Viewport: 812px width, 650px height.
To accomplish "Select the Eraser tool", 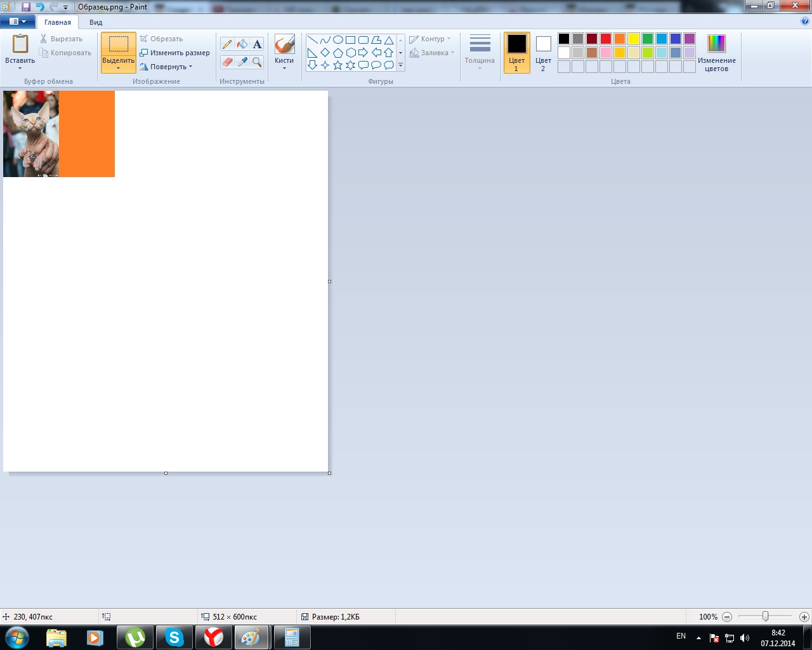I will (x=227, y=62).
